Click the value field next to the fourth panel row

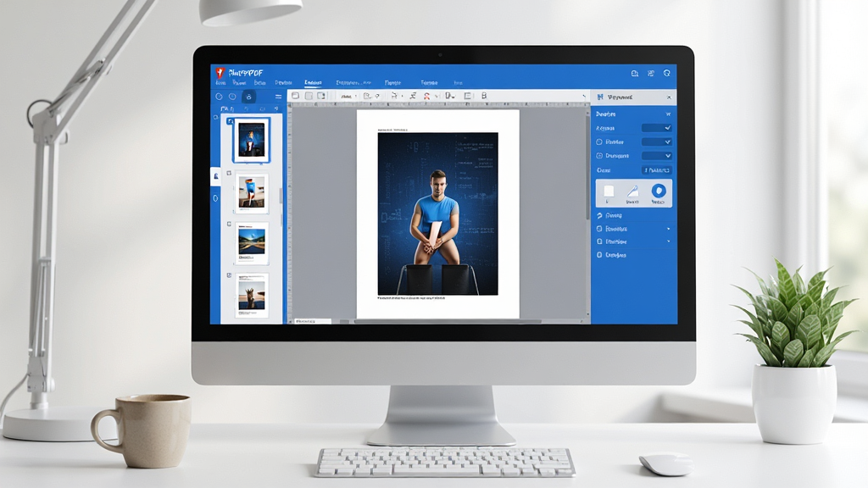657,170
